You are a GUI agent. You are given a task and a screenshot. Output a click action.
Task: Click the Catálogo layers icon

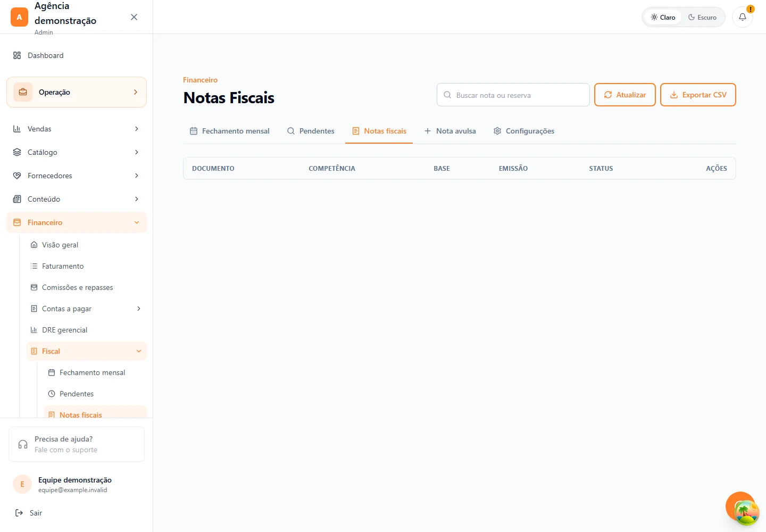click(17, 152)
